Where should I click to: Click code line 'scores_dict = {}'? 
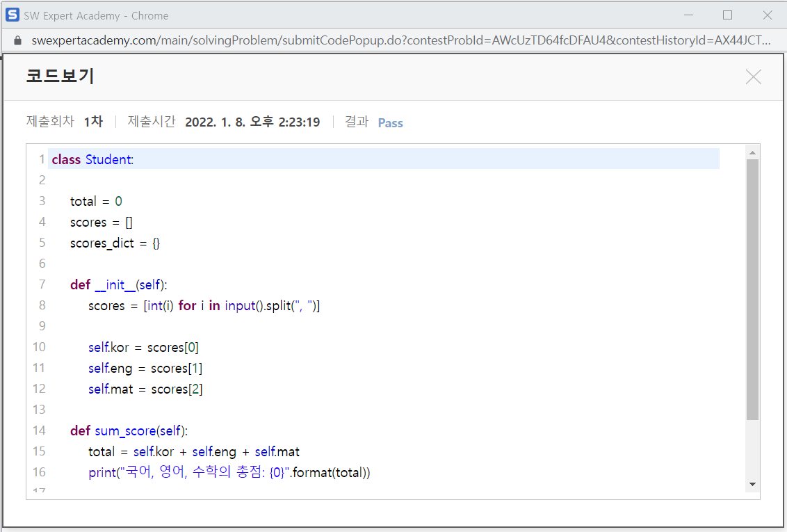tap(115, 243)
